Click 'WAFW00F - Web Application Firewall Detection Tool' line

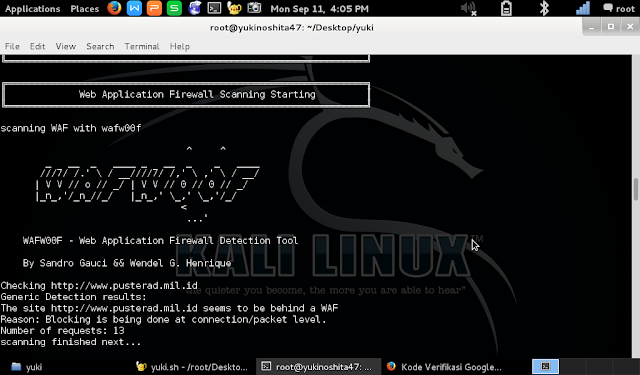coord(160,241)
